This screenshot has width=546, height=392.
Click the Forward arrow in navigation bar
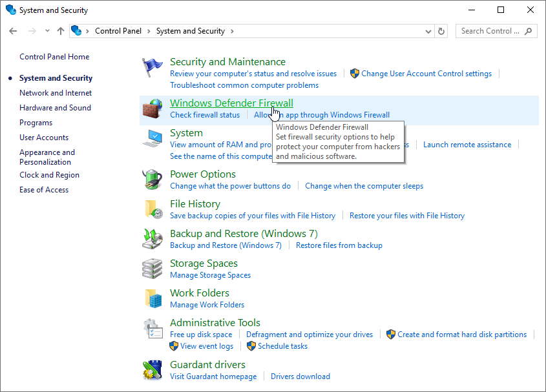(x=32, y=31)
